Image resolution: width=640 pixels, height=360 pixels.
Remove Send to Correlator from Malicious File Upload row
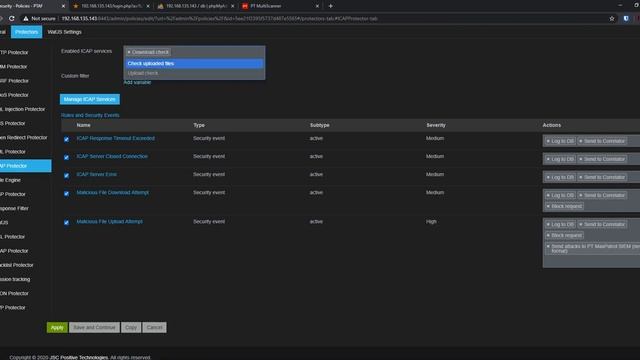pyautogui.click(x=580, y=224)
